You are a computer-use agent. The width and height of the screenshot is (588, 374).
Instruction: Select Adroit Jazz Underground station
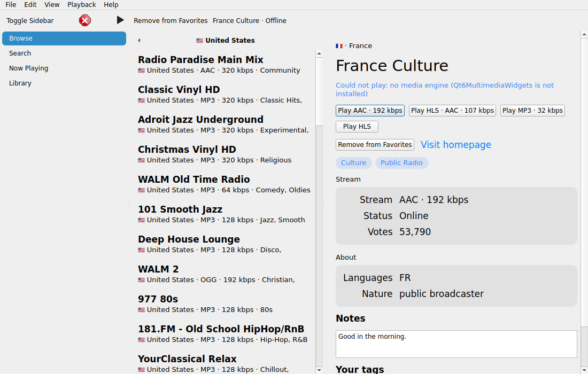click(225, 124)
